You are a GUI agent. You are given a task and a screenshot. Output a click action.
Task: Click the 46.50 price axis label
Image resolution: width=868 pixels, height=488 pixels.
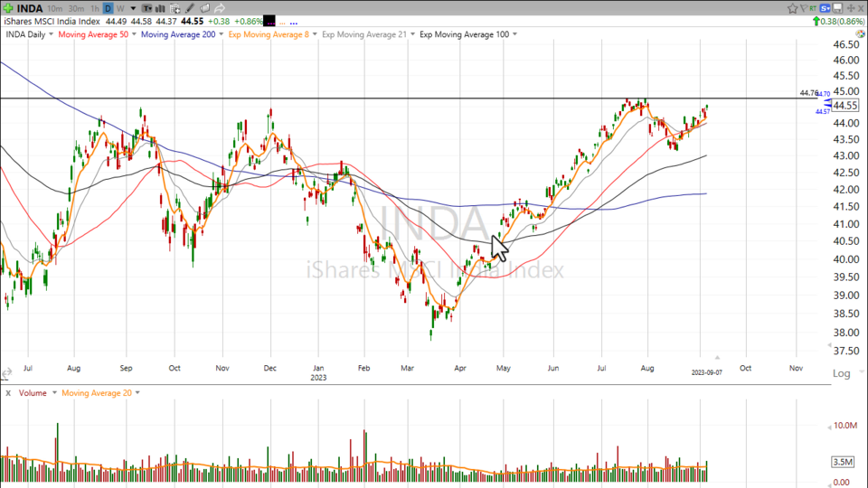846,44
